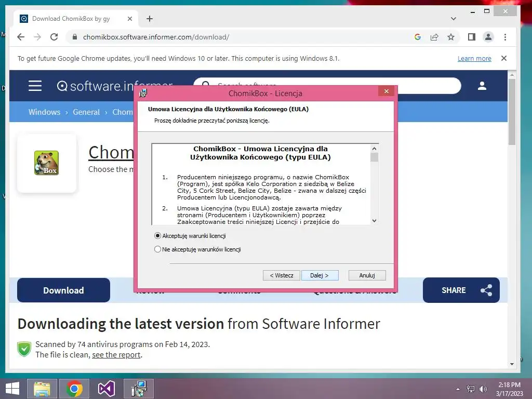
Task: Click Chrome forward navigation arrow
Action: 37,37
